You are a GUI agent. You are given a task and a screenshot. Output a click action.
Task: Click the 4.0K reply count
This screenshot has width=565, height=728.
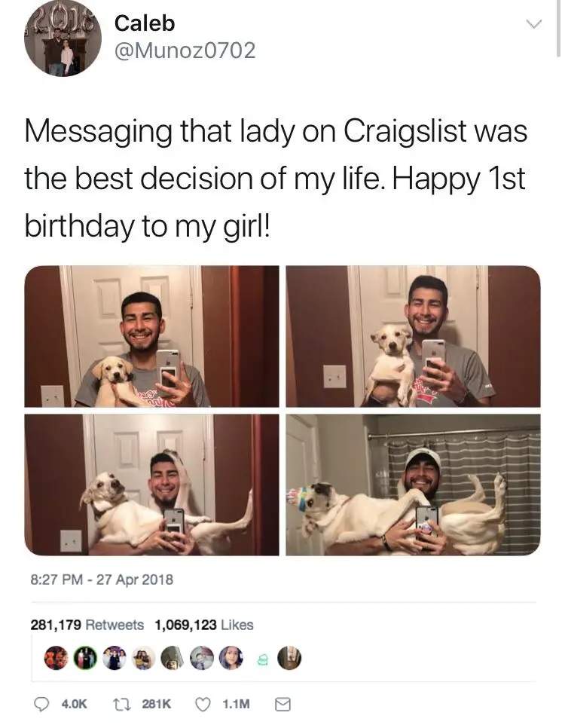coord(75,705)
